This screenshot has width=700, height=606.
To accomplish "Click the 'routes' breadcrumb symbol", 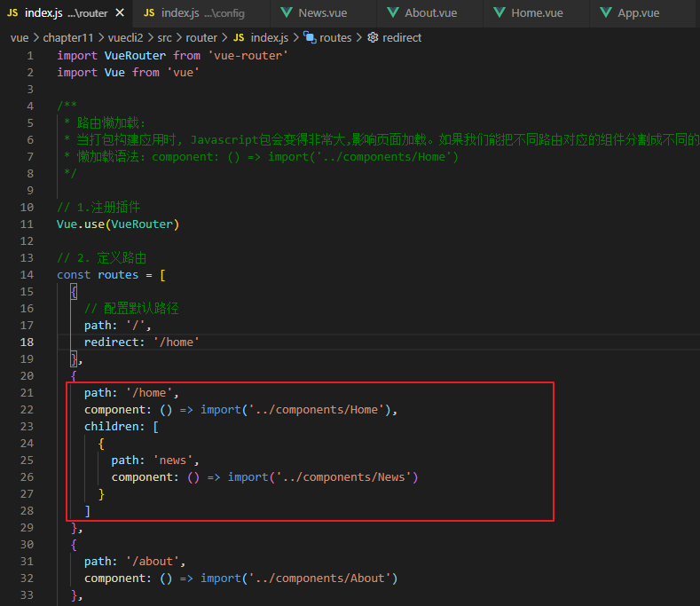I will [335, 38].
